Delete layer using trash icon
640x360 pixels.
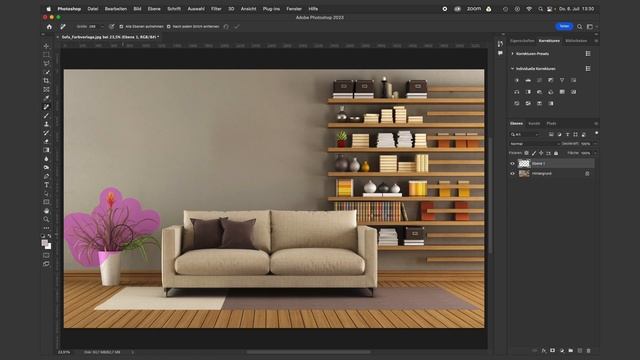tap(589, 351)
